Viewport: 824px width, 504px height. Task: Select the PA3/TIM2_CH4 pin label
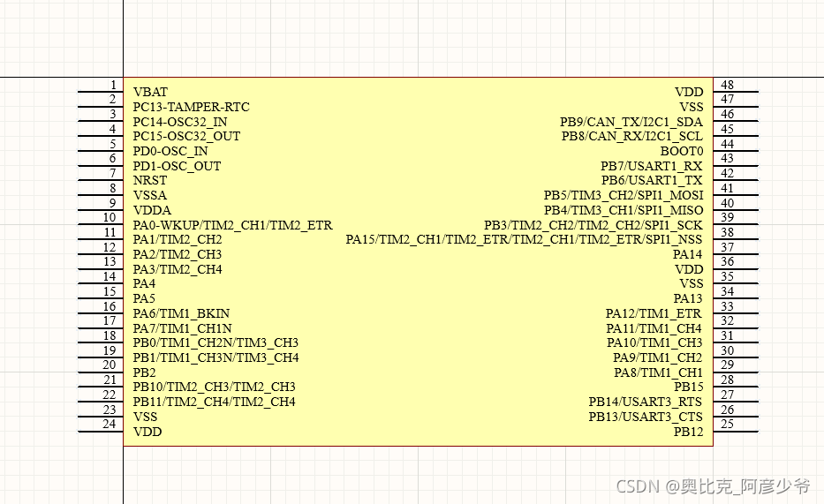(x=178, y=269)
